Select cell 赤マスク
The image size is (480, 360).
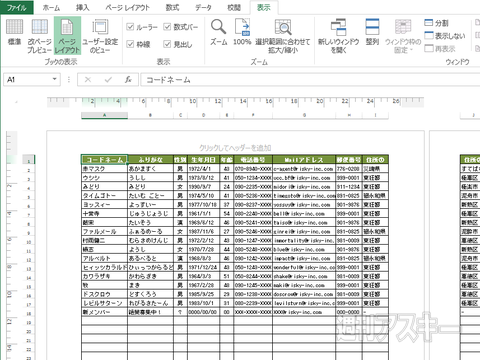(x=104, y=169)
